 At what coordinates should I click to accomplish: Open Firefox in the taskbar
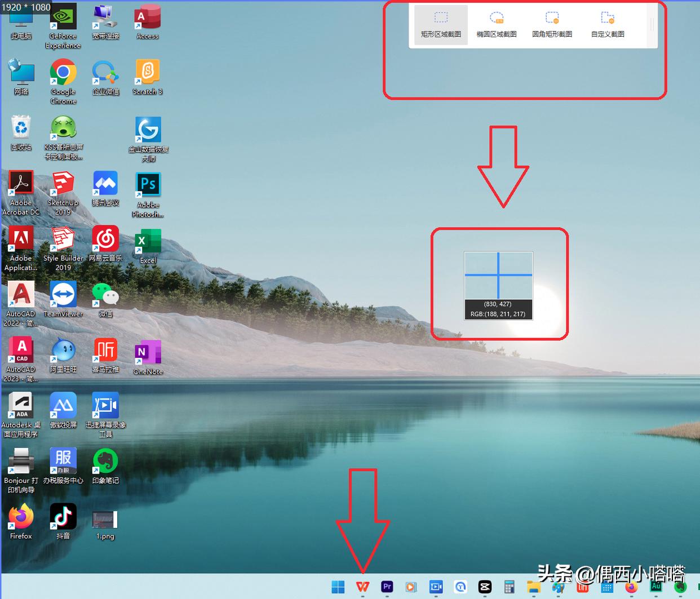tap(631, 587)
